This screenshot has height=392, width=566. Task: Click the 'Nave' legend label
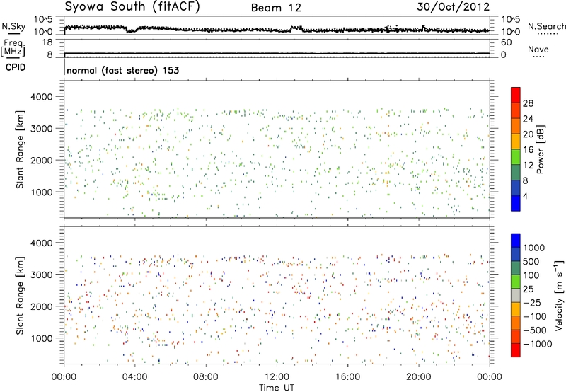538,50
